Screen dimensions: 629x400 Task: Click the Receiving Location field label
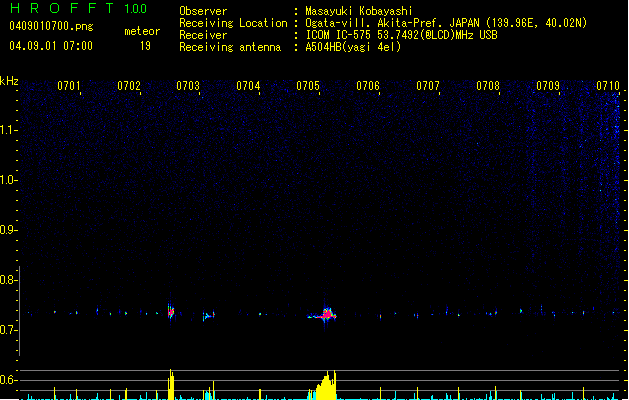(233, 23)
